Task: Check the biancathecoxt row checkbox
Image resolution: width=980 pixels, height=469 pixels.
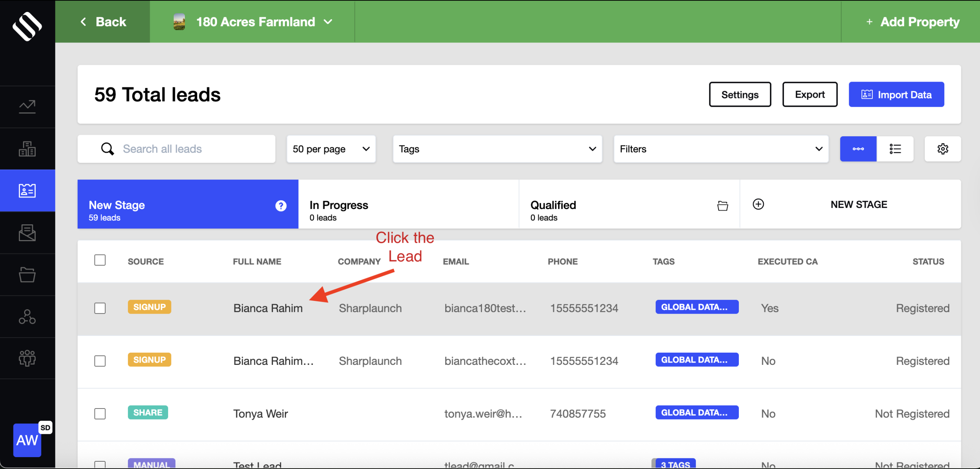Action: (x=100, y=361)
